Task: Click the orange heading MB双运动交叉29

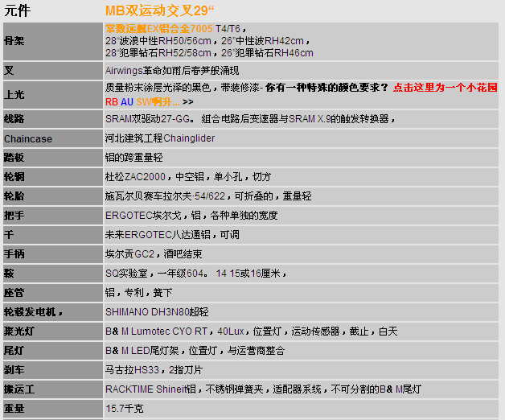Action: click(159, 10)
